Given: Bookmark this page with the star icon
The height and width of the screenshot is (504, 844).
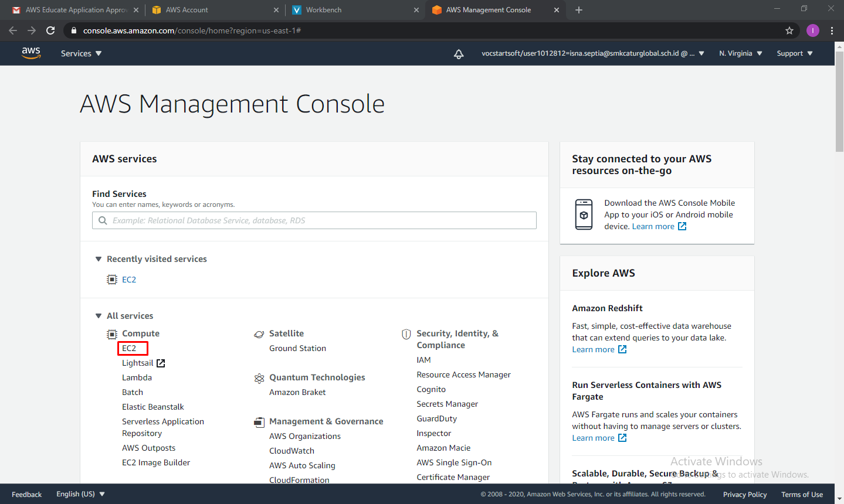Looking at the screenshot, I should click(789, 30).
